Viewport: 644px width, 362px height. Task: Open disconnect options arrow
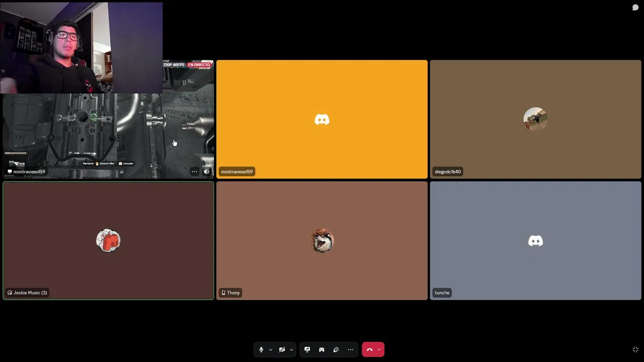coord(379,350)
